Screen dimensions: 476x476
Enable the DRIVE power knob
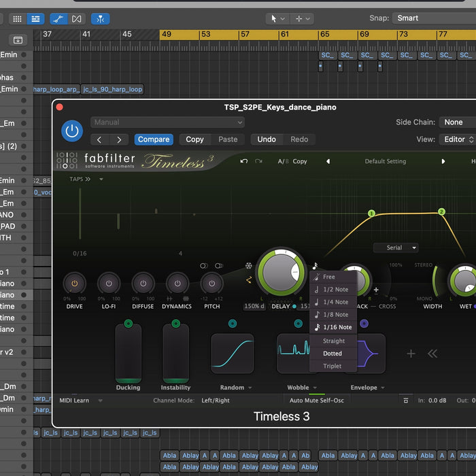pos(74,284)
